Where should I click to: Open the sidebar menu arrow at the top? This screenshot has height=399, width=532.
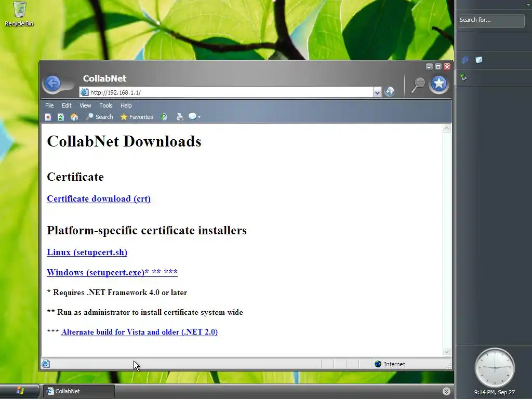click(x=528, y=4)
